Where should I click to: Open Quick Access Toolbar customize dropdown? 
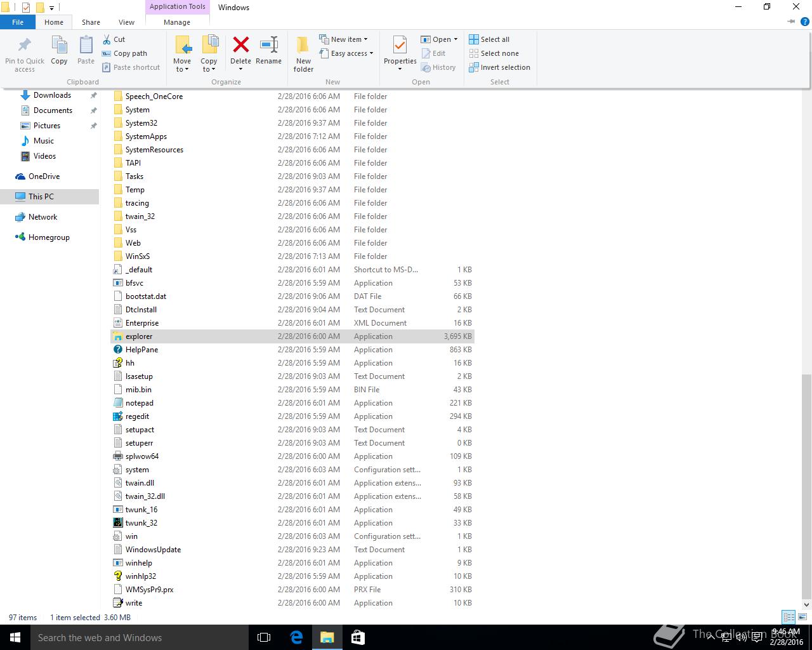(51, 8)
